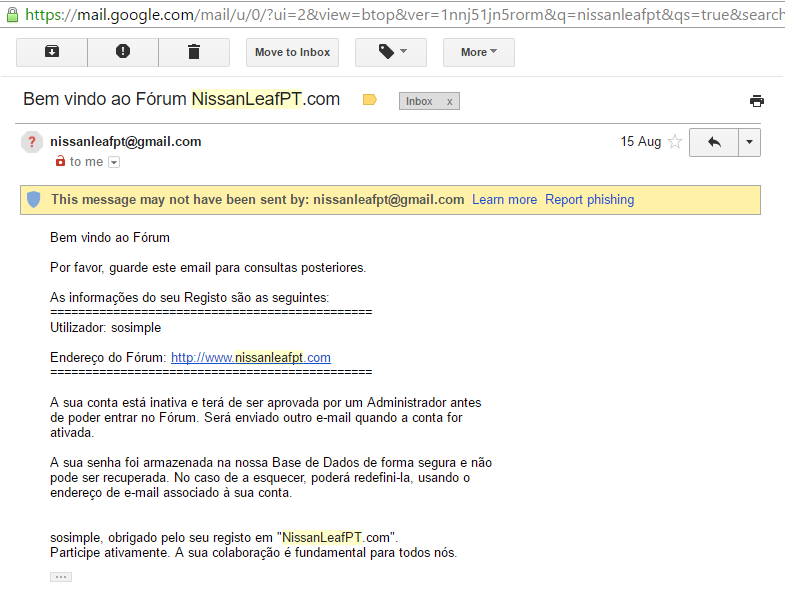
Task: Delete the email with the trash icon
Action: (x=194, y=52)
